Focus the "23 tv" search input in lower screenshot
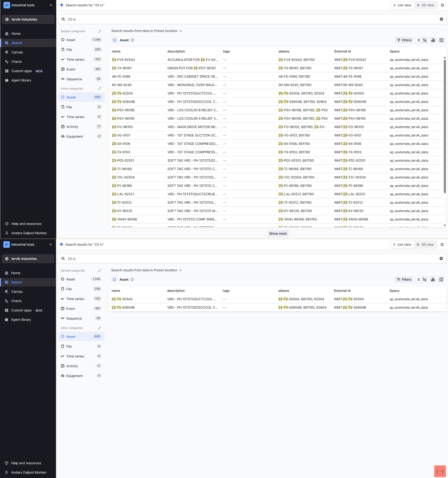 point(252,259)
